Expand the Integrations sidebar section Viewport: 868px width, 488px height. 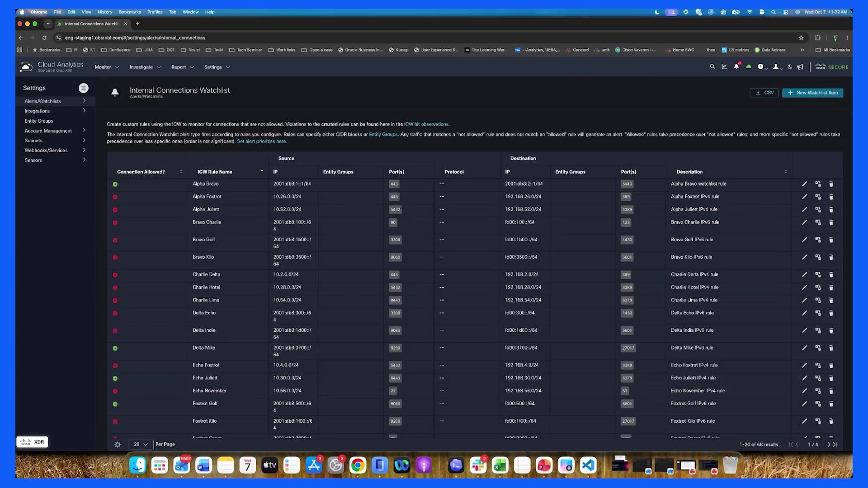coord(55,111)
